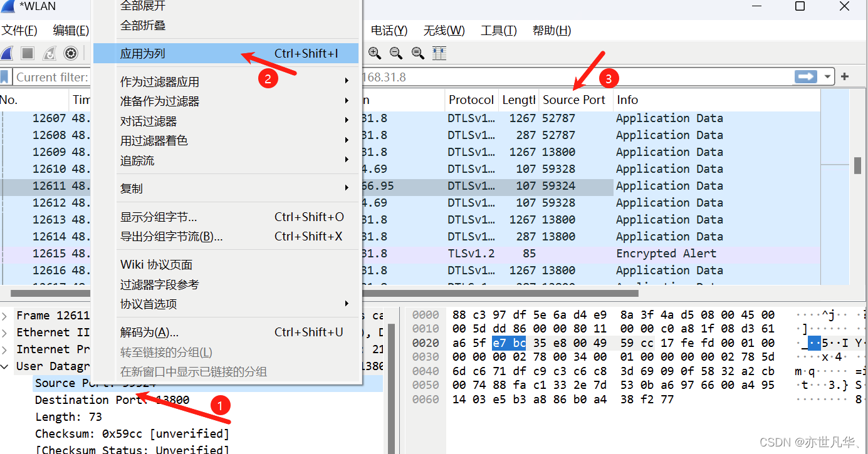868x454 pixels.
Task: Click hex offset 0040 row
Action: pos(426,371)
